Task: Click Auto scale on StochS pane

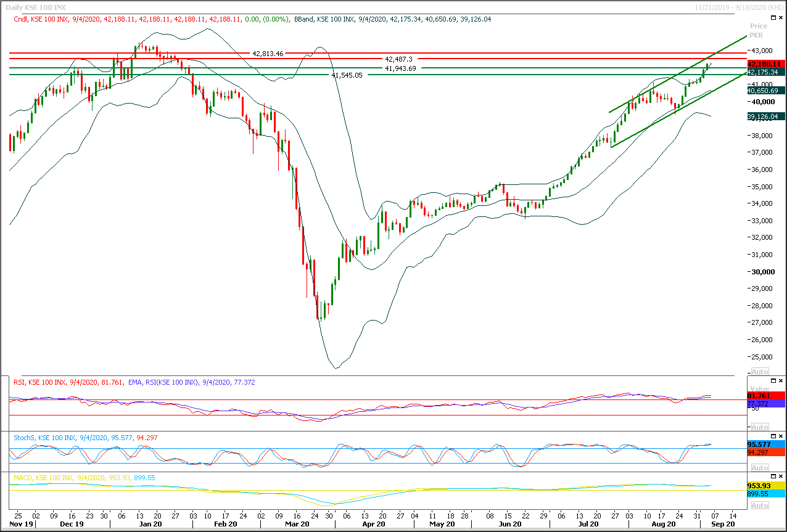Action: pyautogui.click(x=759, y=468)
